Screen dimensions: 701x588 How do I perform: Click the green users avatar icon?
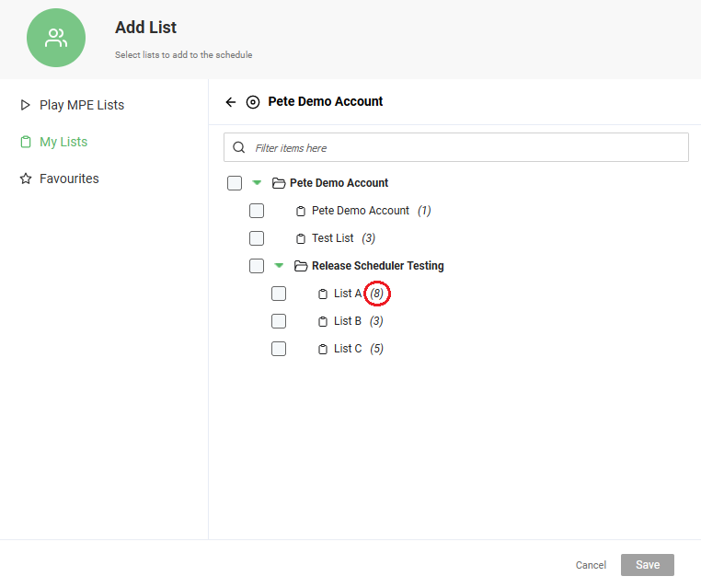56,38
